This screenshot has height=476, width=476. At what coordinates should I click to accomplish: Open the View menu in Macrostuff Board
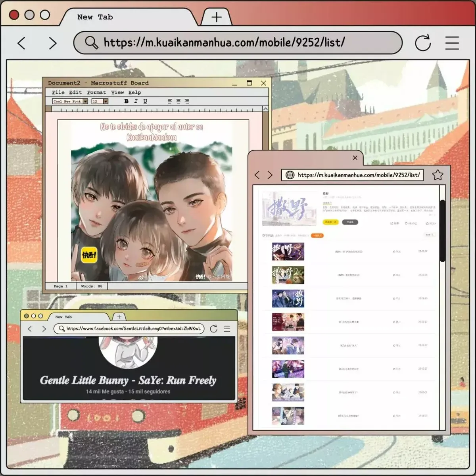(117, 92)
